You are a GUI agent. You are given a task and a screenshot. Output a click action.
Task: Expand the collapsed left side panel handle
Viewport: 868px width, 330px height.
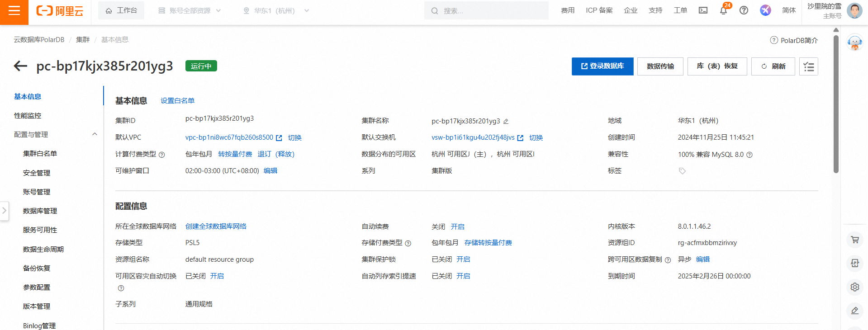[4, 211]
